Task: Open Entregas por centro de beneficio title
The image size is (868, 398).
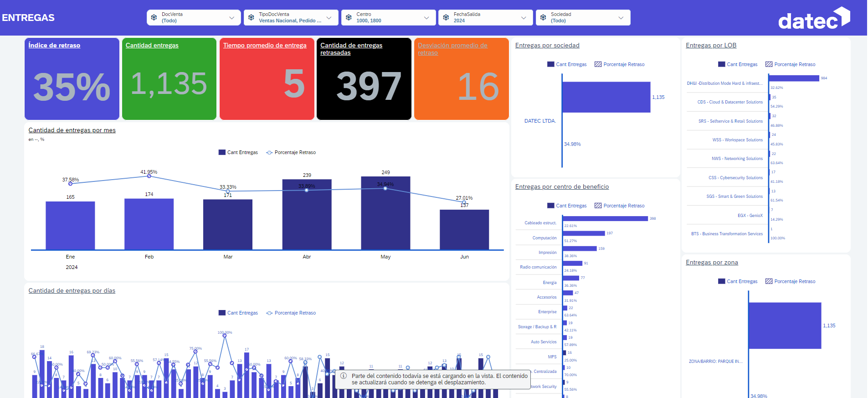Action: (562, 186)
